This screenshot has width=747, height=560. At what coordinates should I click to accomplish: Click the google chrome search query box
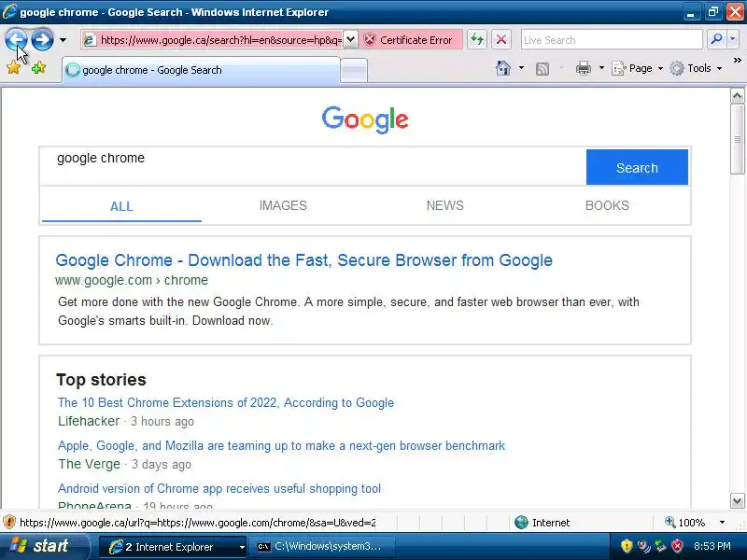pos(313,166)
